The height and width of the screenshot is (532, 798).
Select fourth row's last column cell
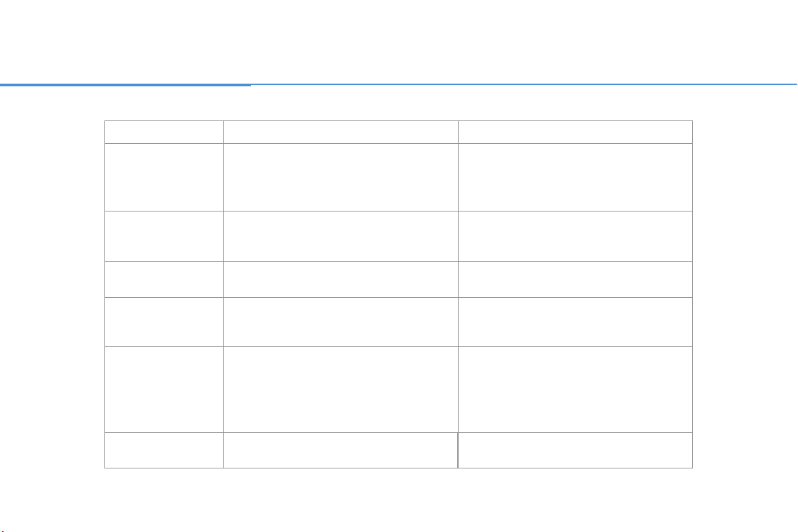pyautogui.click(x=575, y=279)
